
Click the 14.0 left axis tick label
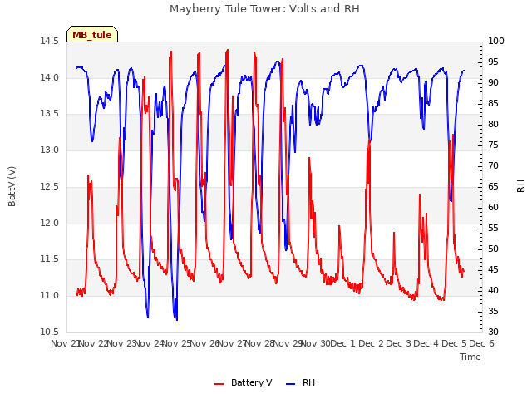(49, 77)
